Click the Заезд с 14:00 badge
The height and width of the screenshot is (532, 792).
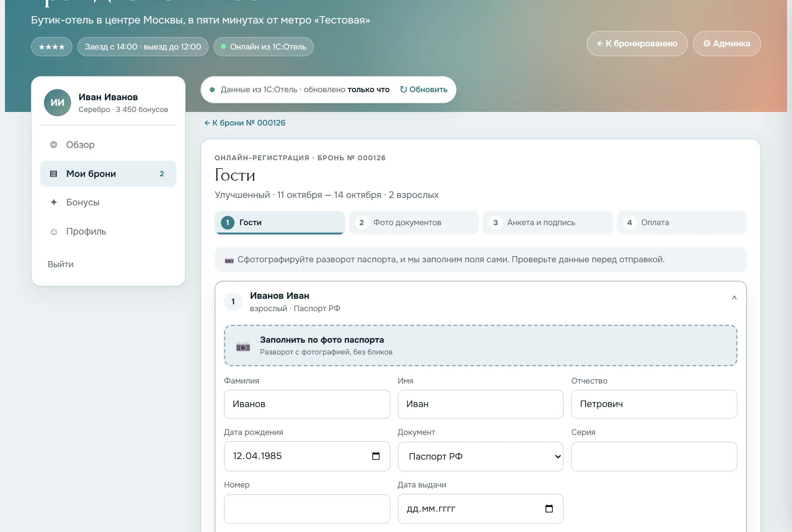coord(143,47)
